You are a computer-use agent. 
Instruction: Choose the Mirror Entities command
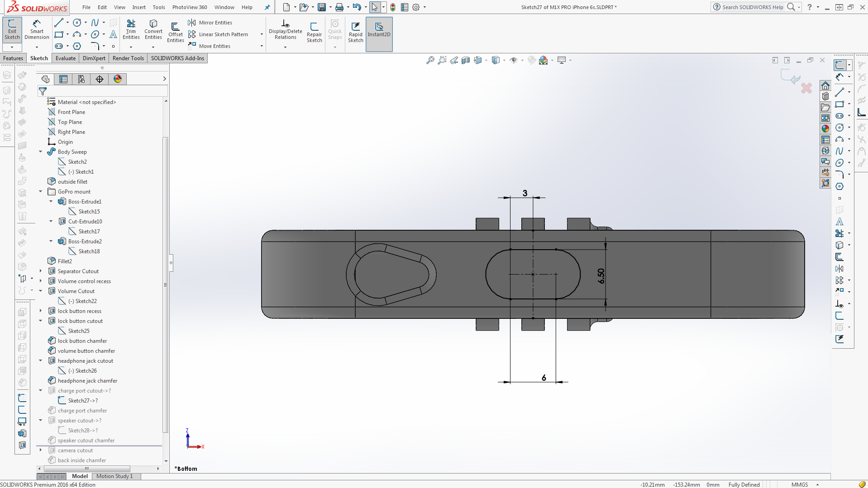point(210,23)
